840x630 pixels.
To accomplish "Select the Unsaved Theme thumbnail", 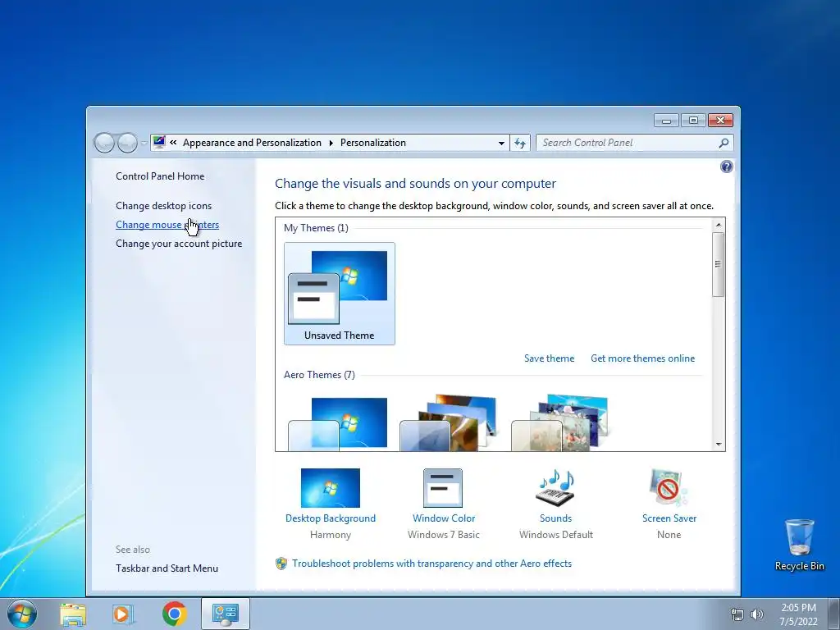I will [x=340, y=294].
